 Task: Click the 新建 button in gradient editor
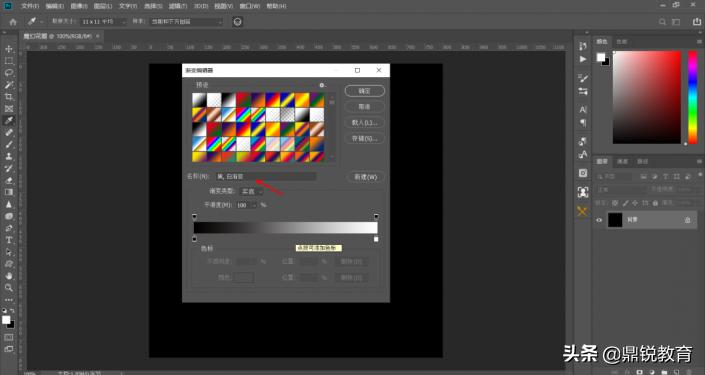coord(366,177)
